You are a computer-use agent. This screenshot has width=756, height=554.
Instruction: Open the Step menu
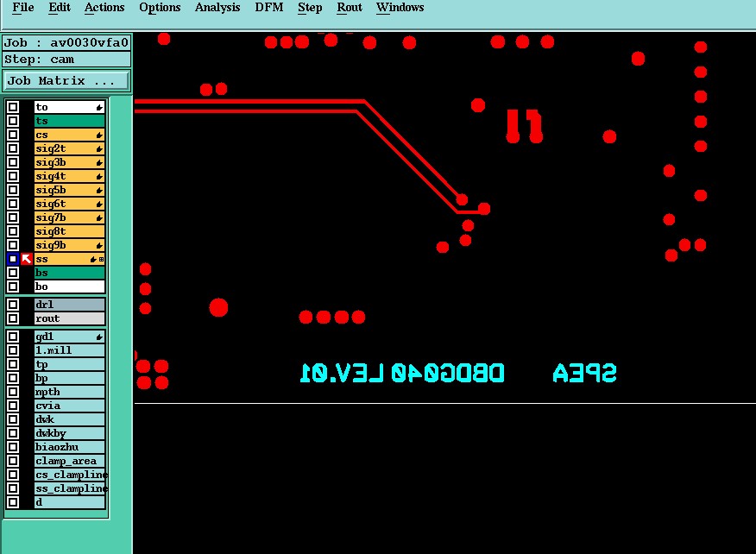(x=310, y=8)
